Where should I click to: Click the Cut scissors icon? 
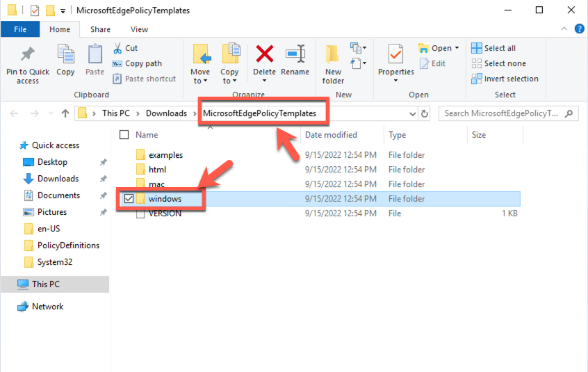(118, 48)
